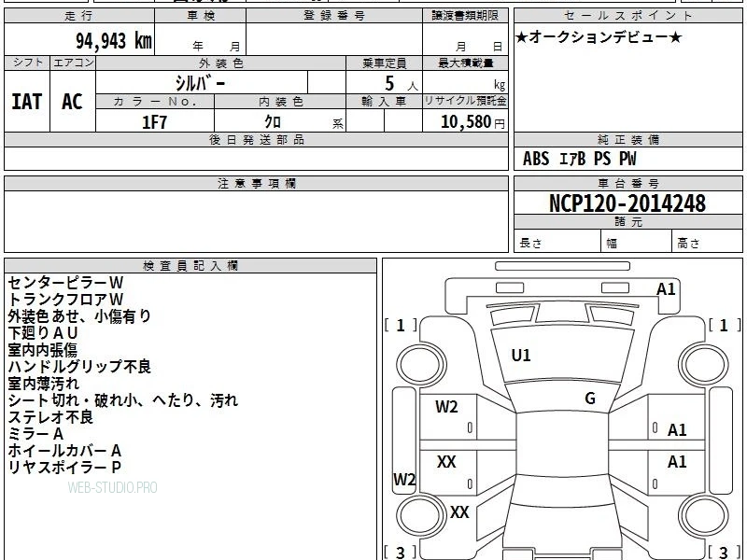Screen dimensions: 747x560
Task: Click the U1 mark on the hood
Action: (521, 356)
